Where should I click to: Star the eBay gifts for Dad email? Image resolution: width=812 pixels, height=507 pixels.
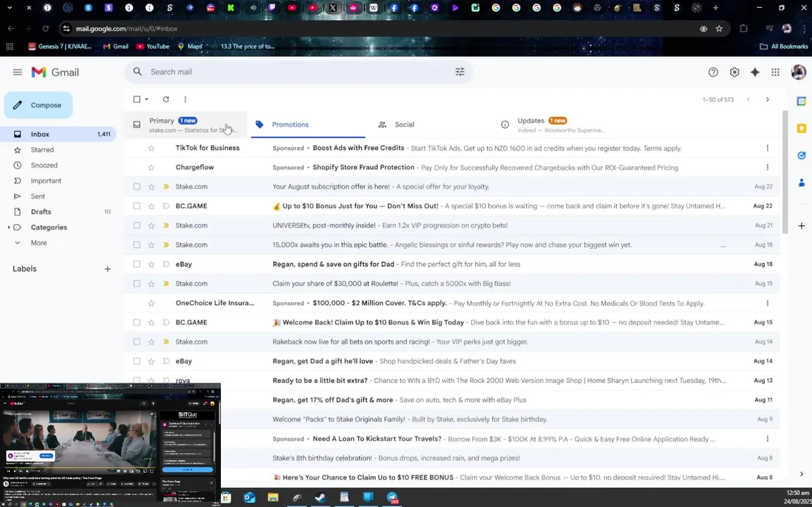(x=151, y=264)
